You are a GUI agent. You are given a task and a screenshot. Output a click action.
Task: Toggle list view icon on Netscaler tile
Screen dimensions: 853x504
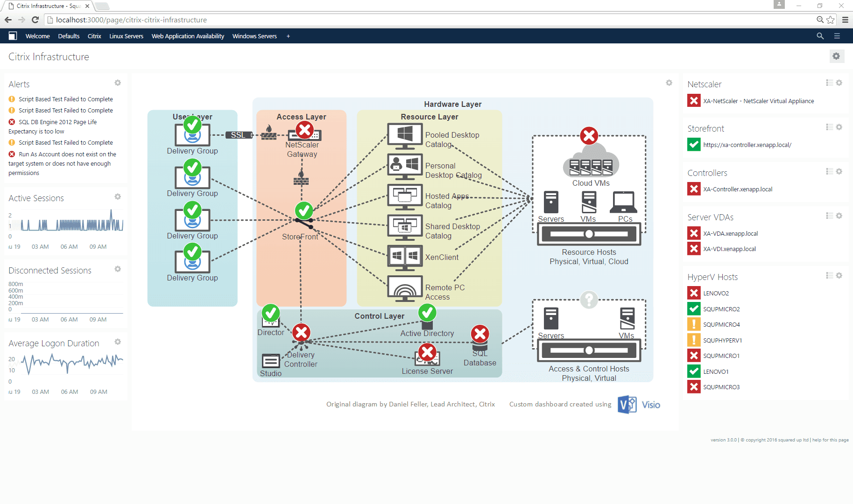tap(829, 83)
